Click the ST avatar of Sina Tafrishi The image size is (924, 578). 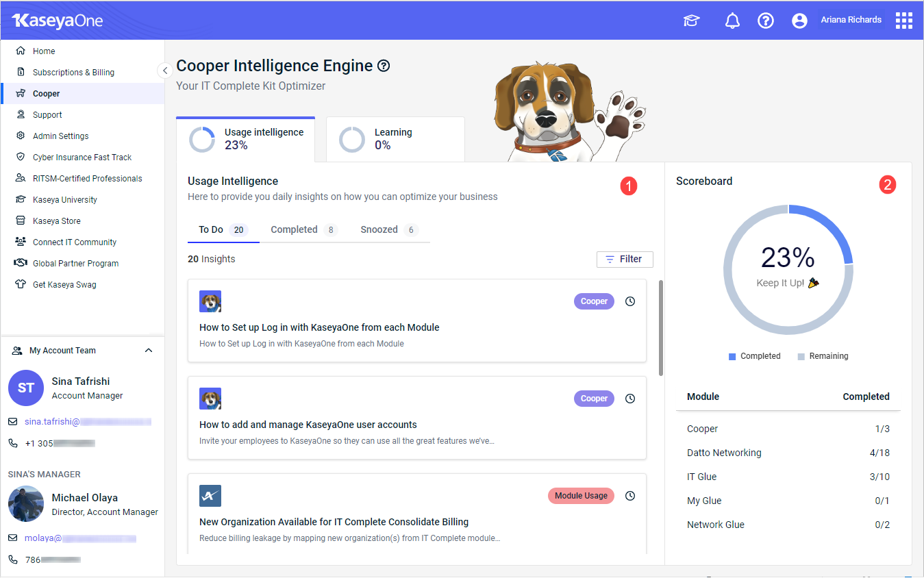click(x=26, y=388)
